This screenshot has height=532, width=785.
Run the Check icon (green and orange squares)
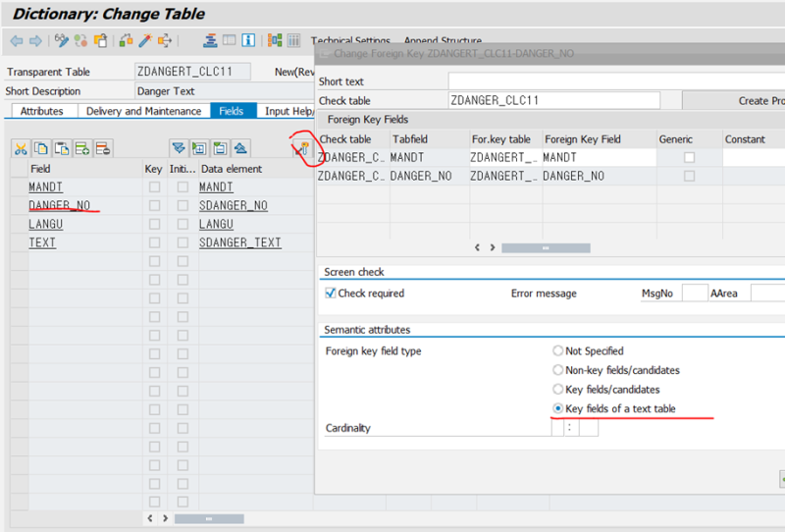[x=126, y=40]
